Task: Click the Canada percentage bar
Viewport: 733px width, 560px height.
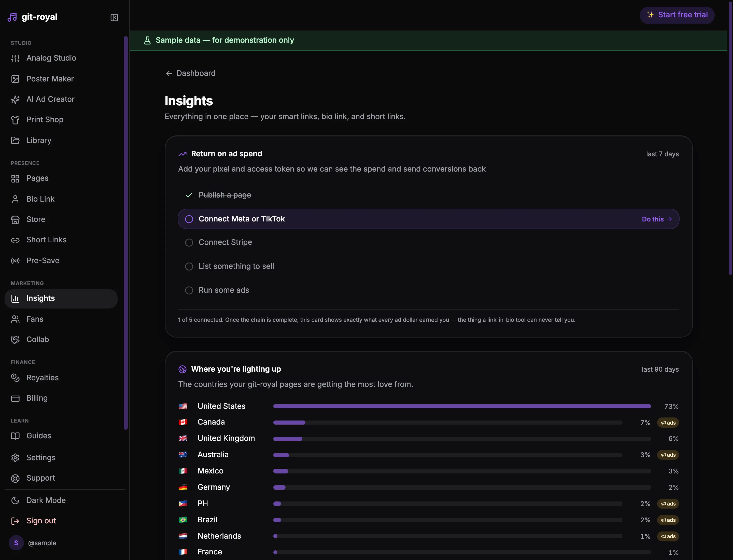Action: click(448, 422)
